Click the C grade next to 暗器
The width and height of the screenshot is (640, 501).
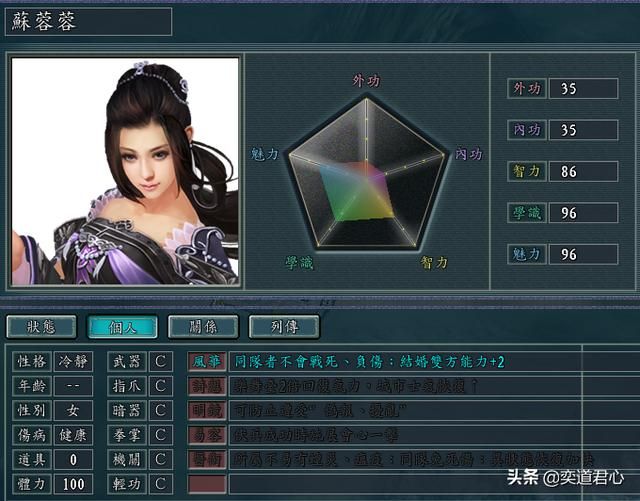(161, 410)
